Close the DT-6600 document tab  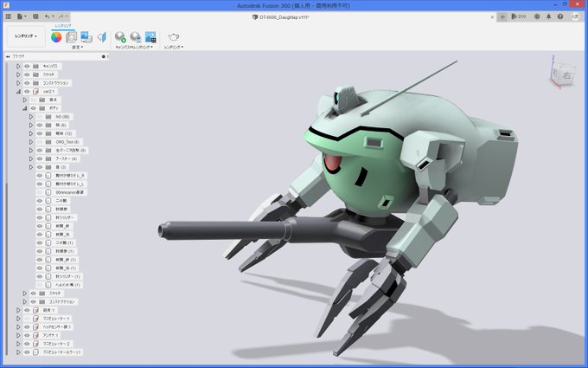pos(492,17)
